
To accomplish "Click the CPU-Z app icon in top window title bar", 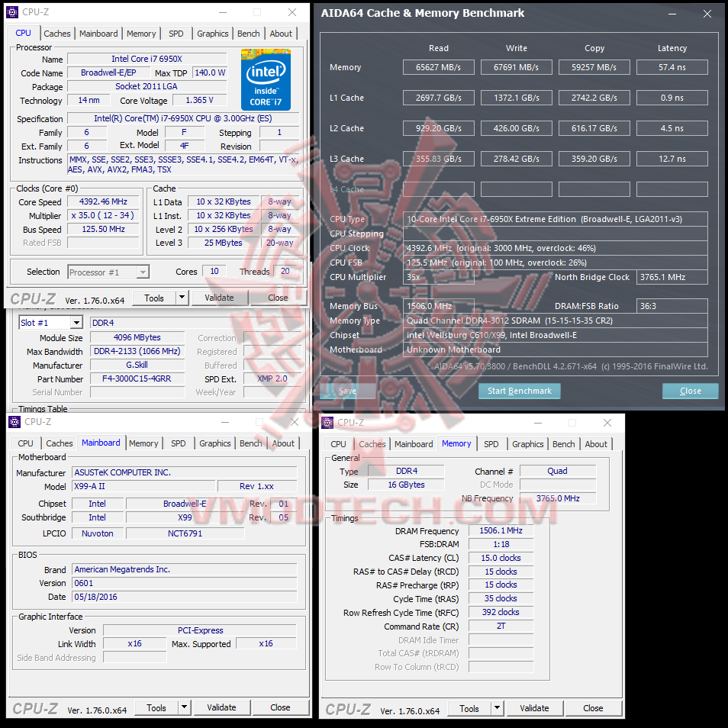I will pyautogui.click(x=12, y=12).
